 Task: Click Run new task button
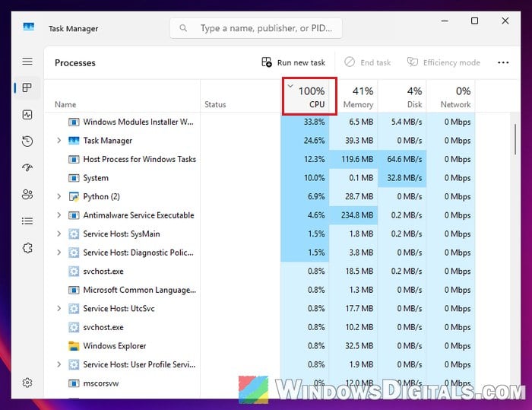click(293, 62)
